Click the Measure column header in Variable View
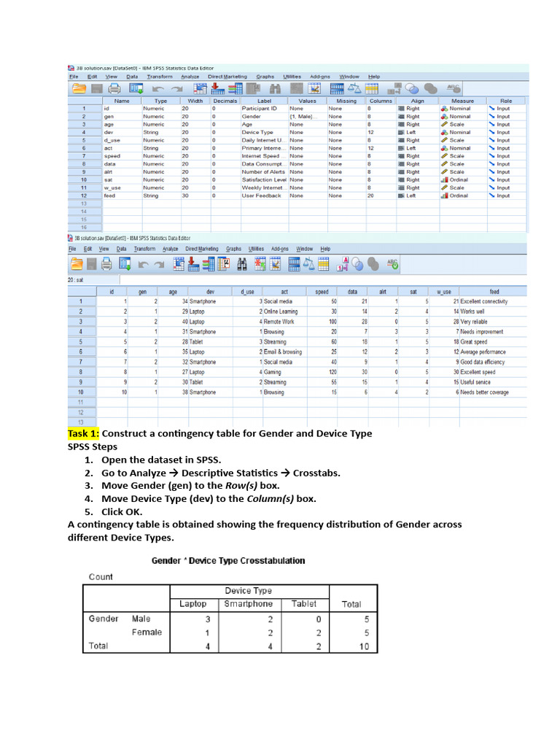 pyautogui.click(x=462, y=101)
